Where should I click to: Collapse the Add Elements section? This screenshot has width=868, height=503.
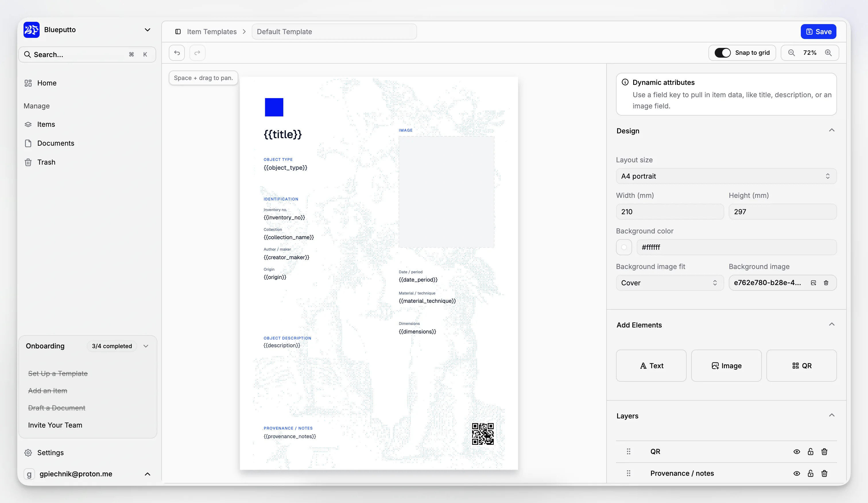pos(832,324)
